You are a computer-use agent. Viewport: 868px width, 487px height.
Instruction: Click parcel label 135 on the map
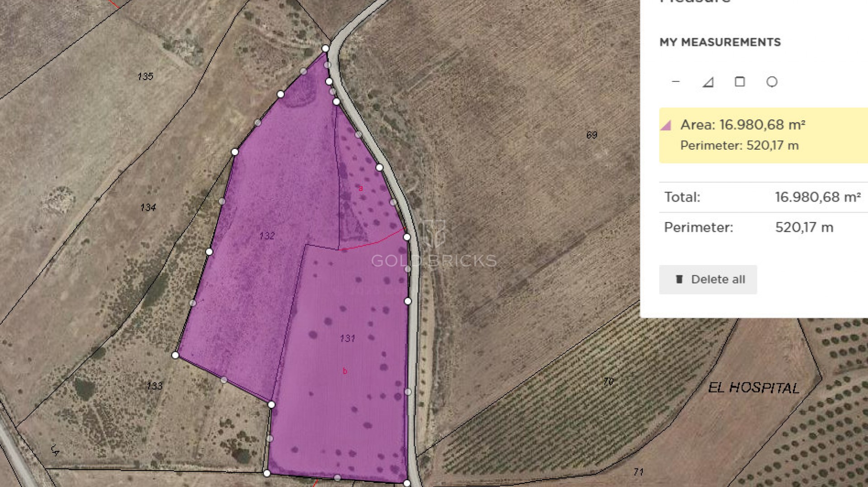click(145, 76)
